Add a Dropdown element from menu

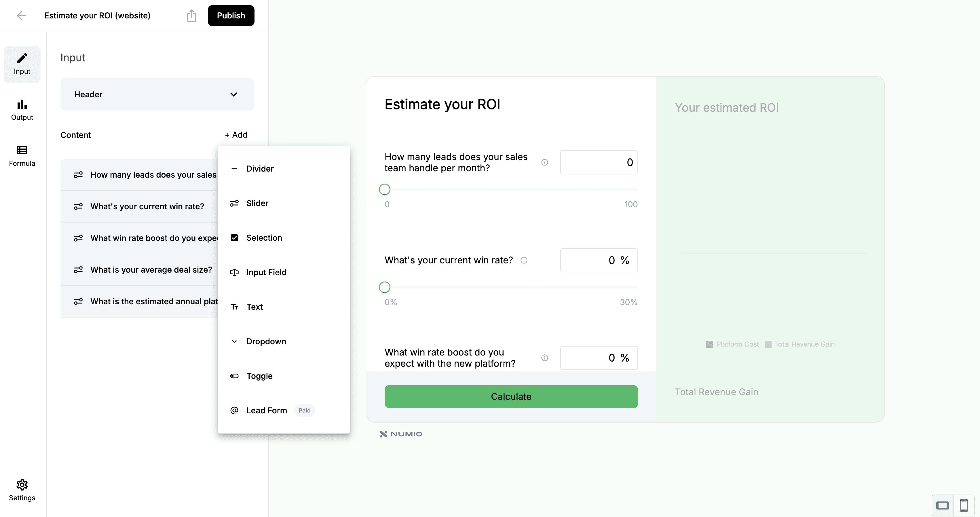[266, 341]
